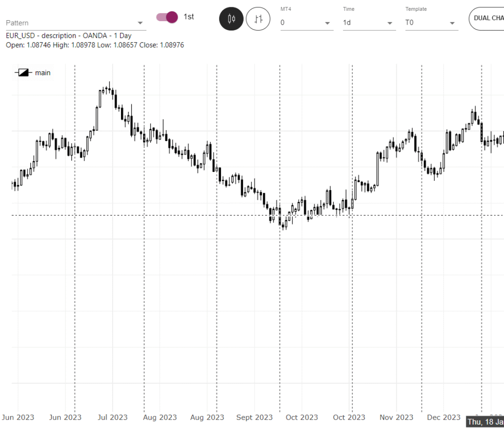Switch to the OHLC bars chart icon
The width and height of the screenshot is (504, 433).
(258, 19)
